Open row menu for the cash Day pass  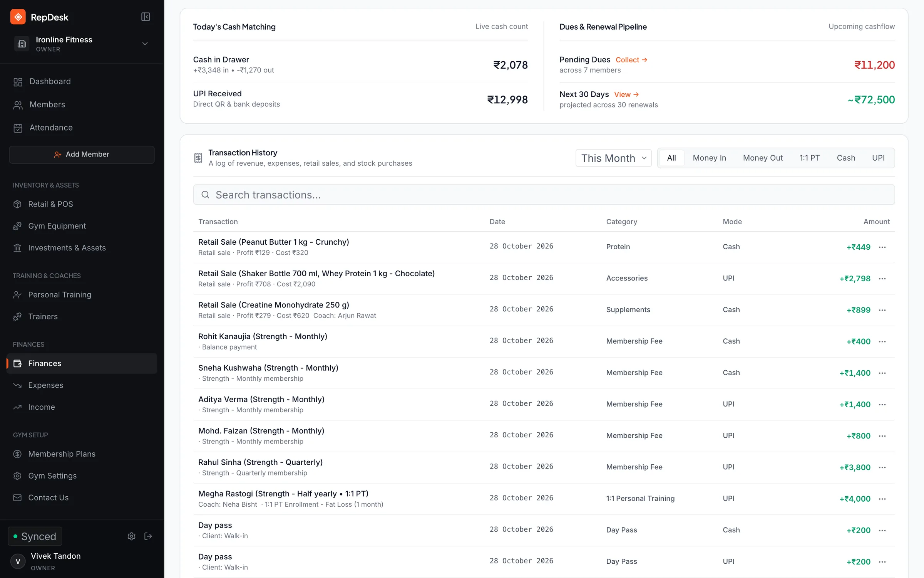click(882, 531)
